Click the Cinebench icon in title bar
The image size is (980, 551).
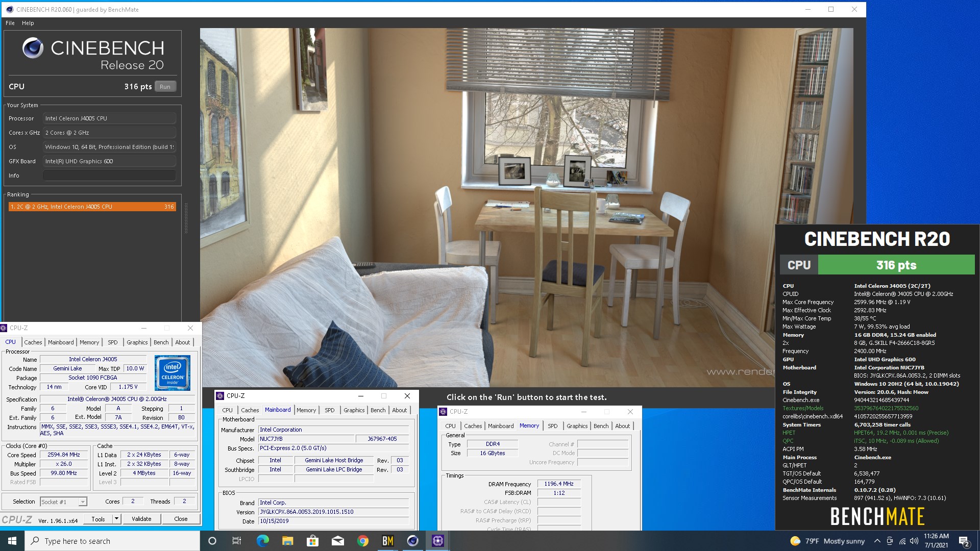pos(9,9)
